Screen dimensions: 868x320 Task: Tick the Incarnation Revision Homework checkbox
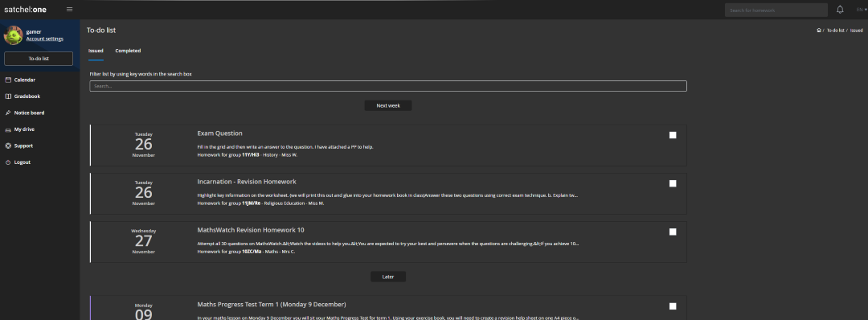coord(673,183)
